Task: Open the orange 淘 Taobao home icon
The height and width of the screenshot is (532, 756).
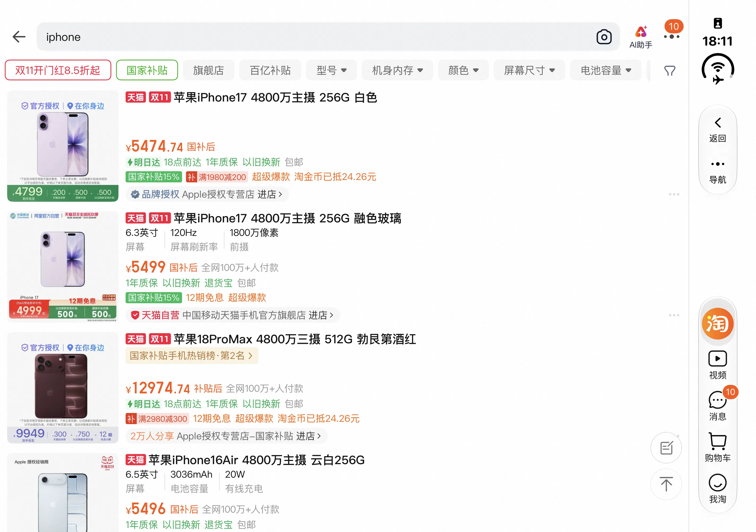Action: coord(718,323)
